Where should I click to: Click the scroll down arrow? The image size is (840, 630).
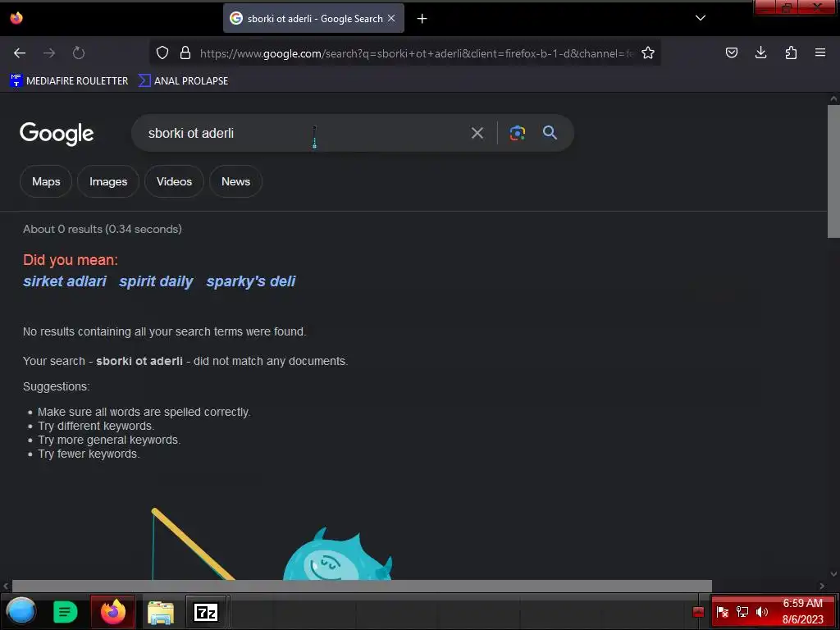(833, 573)
